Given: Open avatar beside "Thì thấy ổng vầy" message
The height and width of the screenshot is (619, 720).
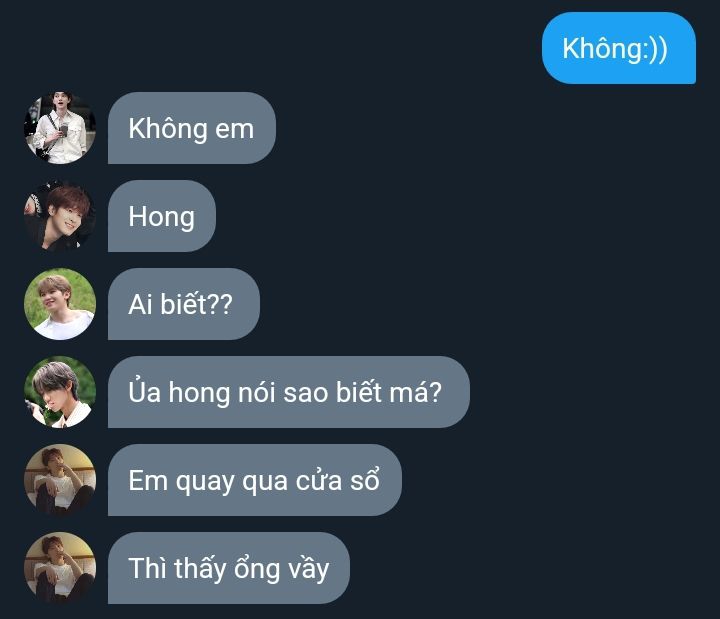Looking at the screenshot, I should tap(60, 568).
